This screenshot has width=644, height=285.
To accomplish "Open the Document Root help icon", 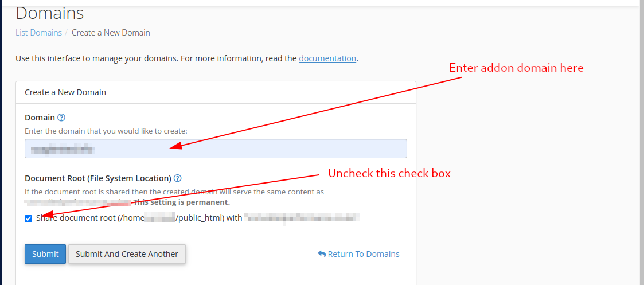I will click(178, 178).
